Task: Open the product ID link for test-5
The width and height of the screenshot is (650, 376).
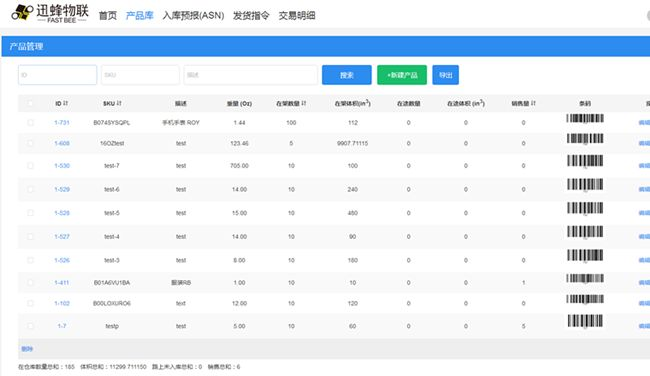Action: click(x=62, y=213)
